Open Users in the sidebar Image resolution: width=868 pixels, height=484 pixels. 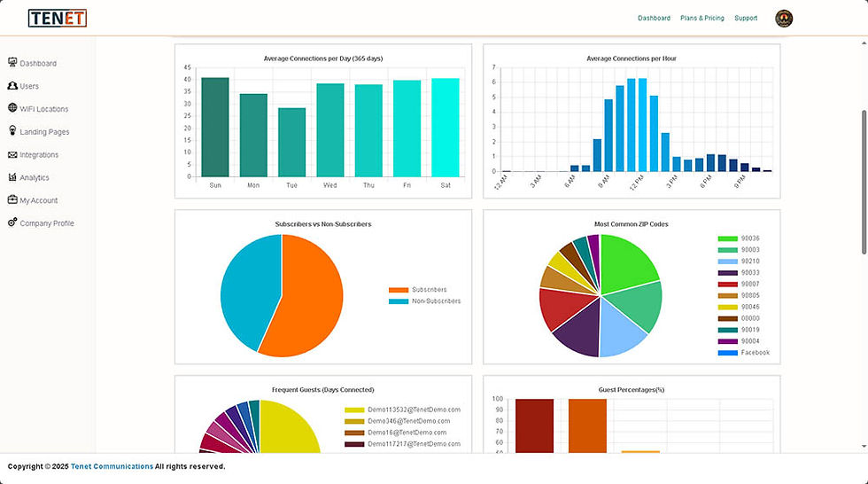tap(29, 86)
